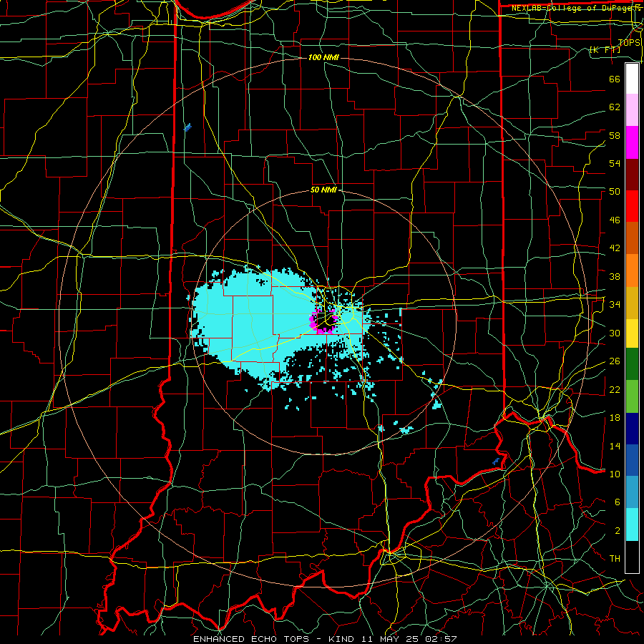Click the black TH legend swatch
Screen dimensions: 644x644
[632, 557]
